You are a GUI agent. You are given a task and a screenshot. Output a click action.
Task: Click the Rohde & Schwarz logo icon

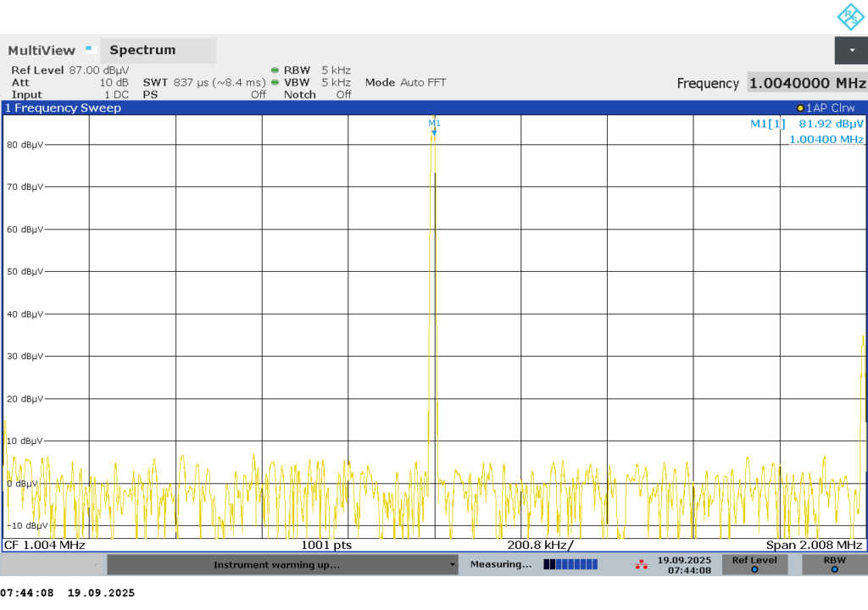(x=849, y=17)
